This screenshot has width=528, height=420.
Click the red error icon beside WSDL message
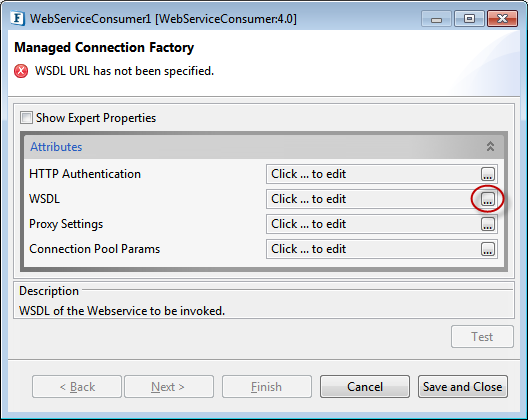(x=21, y=71)
